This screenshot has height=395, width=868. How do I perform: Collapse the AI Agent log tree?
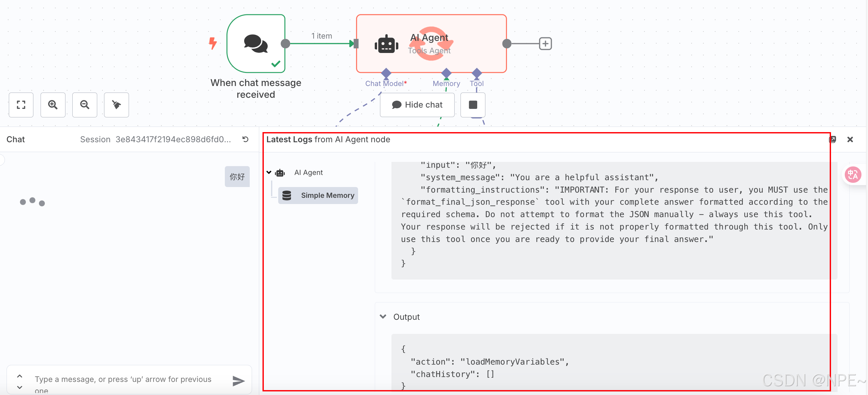pos(269,172)
